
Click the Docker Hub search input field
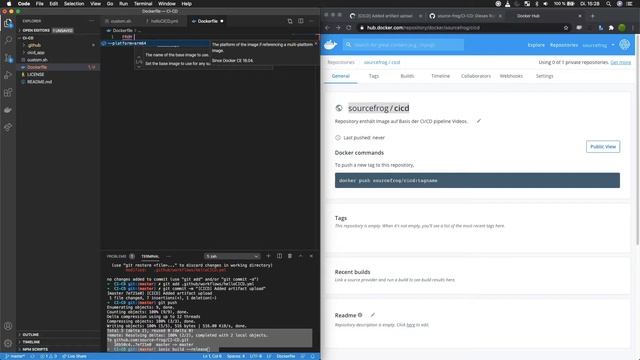404,45
